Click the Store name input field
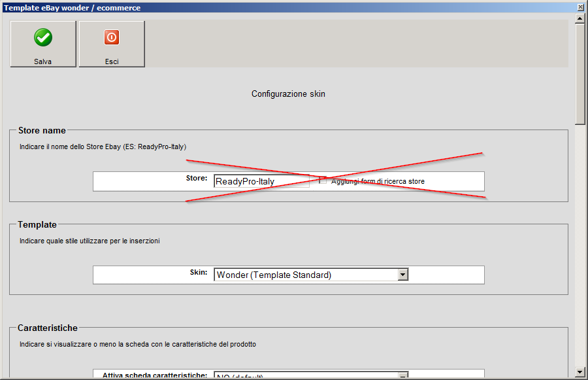The width and height of the screenshot is (588, 380). click(x=262, y=181)
